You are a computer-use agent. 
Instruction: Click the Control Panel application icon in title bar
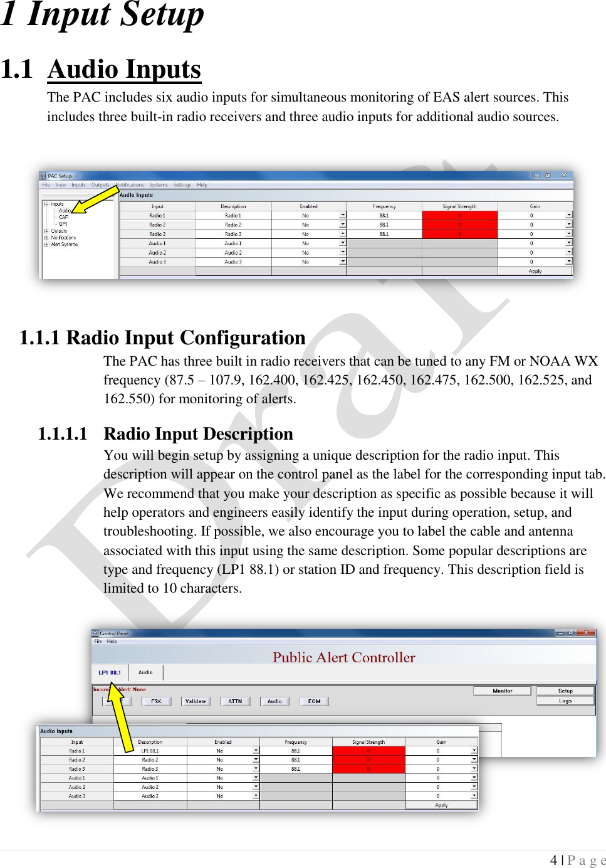95,632
